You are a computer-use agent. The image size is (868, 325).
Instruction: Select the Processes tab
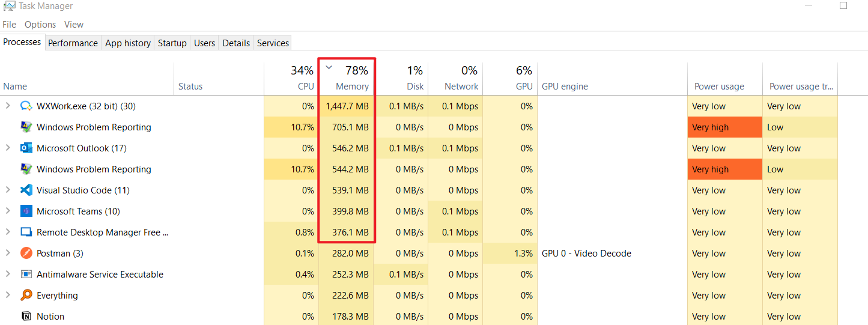pos(22,42)
